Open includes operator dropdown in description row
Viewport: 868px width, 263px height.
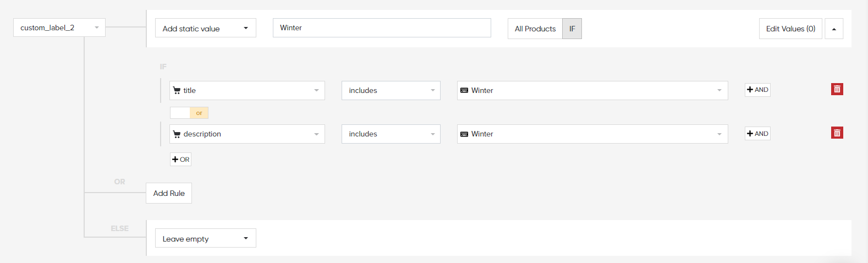391,134
